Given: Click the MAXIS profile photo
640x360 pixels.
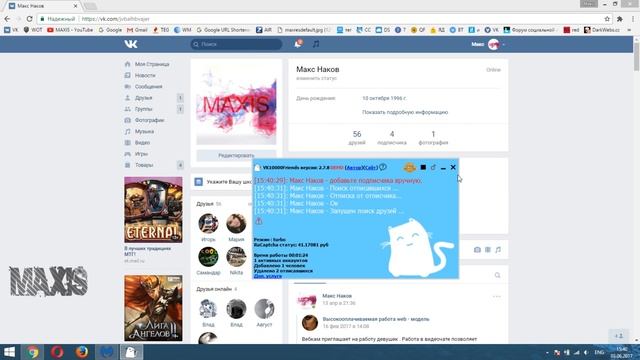Looking at the screenshot, I should click(236, 105).
